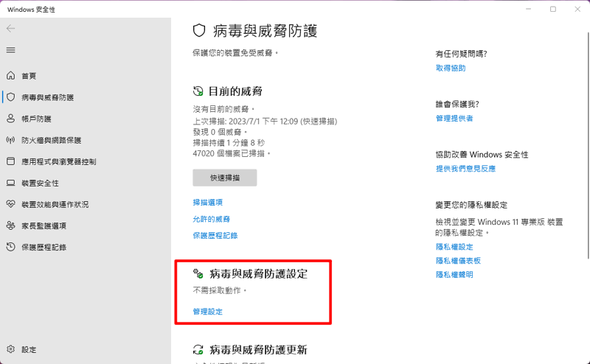Click the 保護歷程記錄 clock icon in sidebar

[10, 247]
